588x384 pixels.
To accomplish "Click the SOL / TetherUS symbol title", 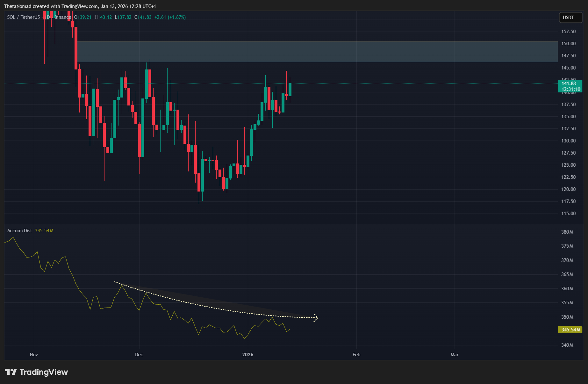I will [24, 17].
